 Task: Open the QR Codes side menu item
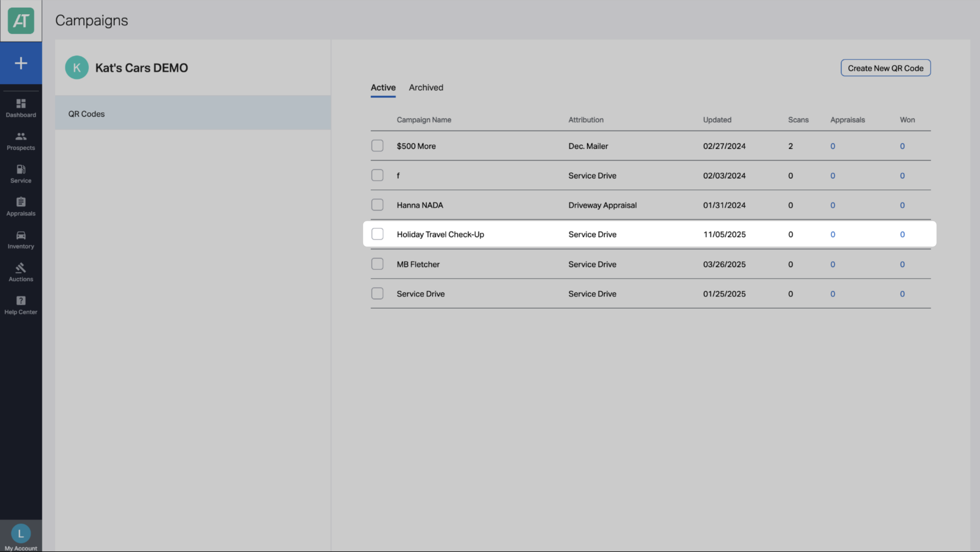[x=193, y=114]
